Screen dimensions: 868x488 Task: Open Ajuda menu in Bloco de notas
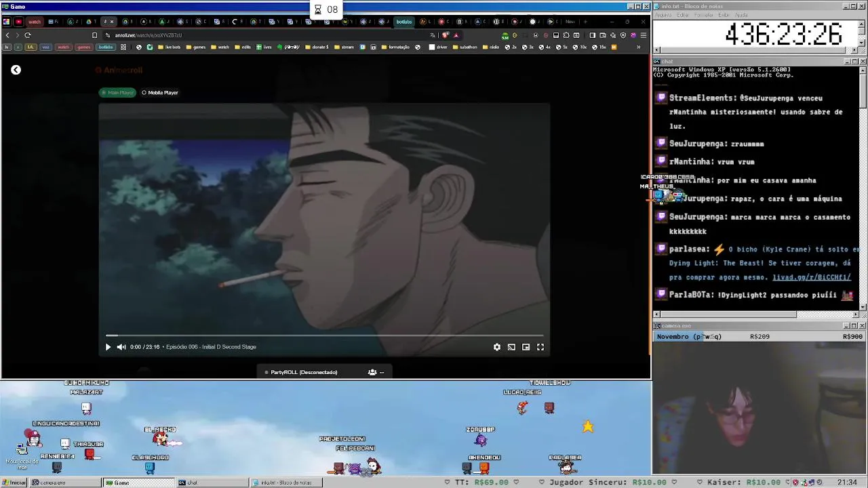(x=742, y=15)
